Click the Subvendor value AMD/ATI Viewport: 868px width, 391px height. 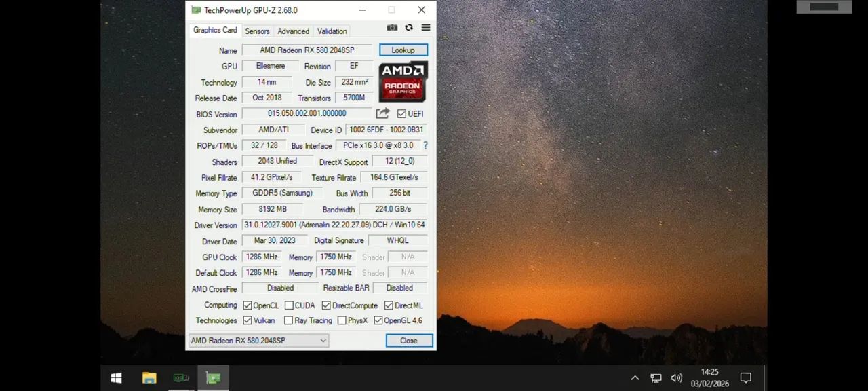(273, 130)
